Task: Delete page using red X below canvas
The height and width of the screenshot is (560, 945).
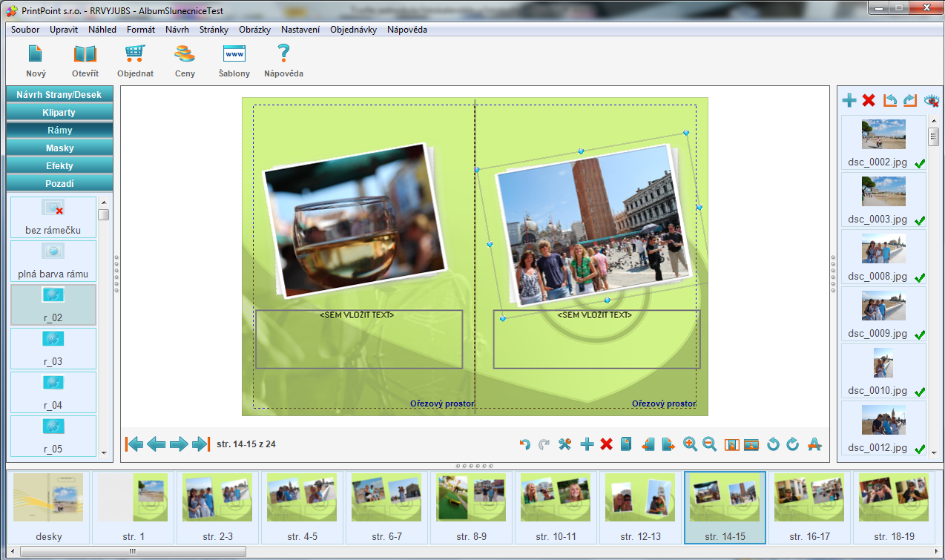Action: click(x=606, y=444)
